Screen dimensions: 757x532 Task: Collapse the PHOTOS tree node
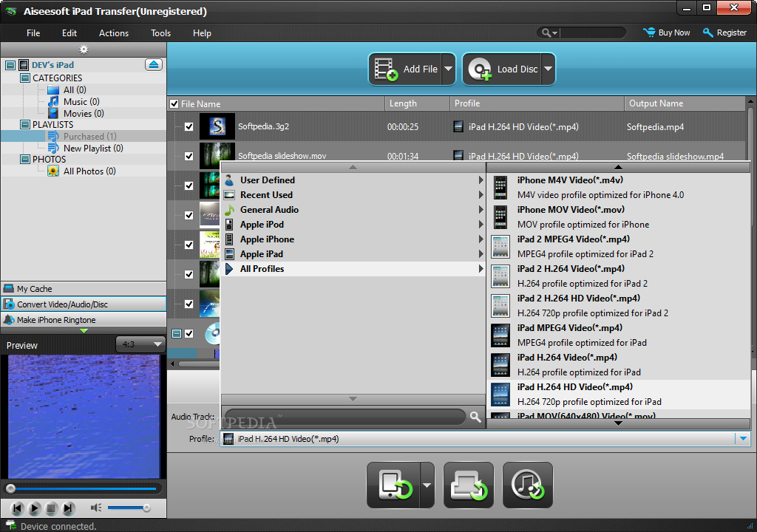coord(25,160)
